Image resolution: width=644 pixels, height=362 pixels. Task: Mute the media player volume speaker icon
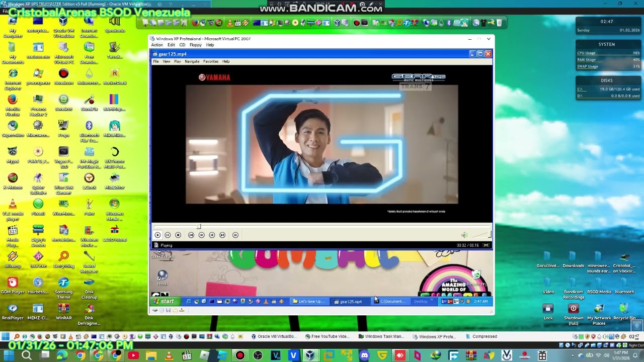464,235
